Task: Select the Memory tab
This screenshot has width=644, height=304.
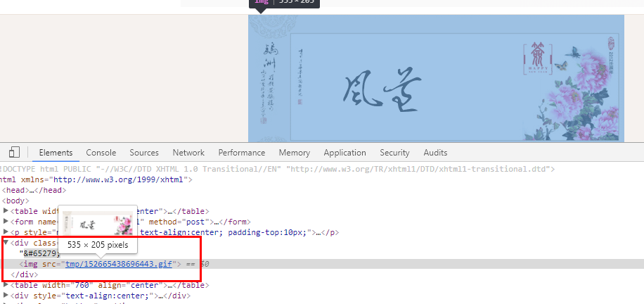Action: pyautogui.click(x=294, y=153)
